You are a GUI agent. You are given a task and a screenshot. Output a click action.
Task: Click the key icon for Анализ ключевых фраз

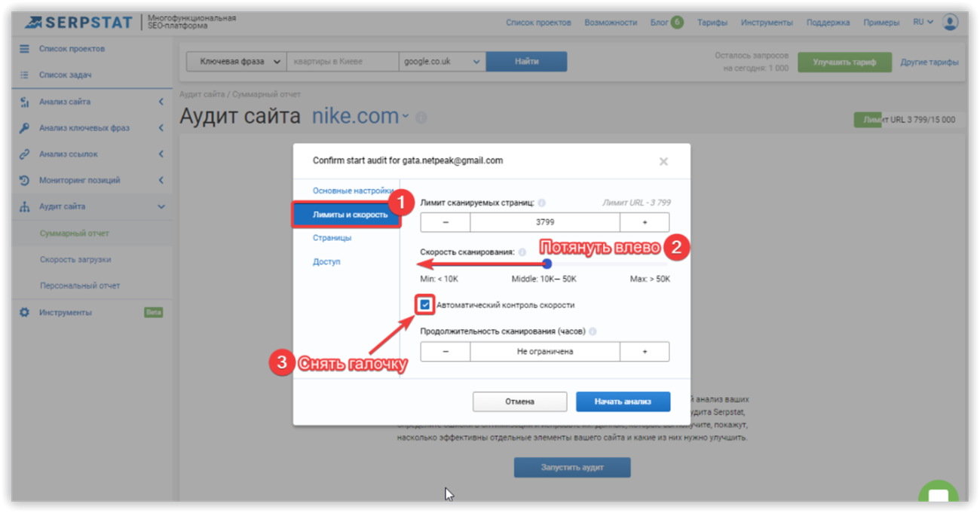coord(24,128)
